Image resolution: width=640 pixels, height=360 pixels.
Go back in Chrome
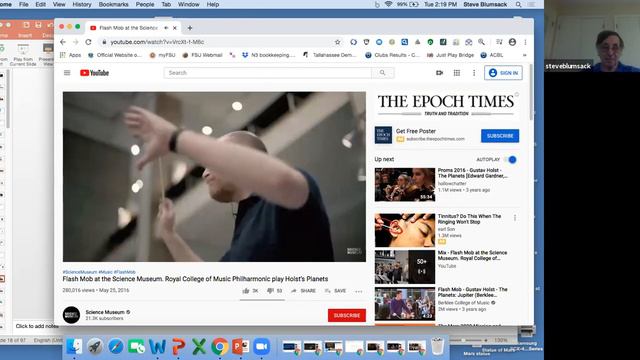click(62, 42)
